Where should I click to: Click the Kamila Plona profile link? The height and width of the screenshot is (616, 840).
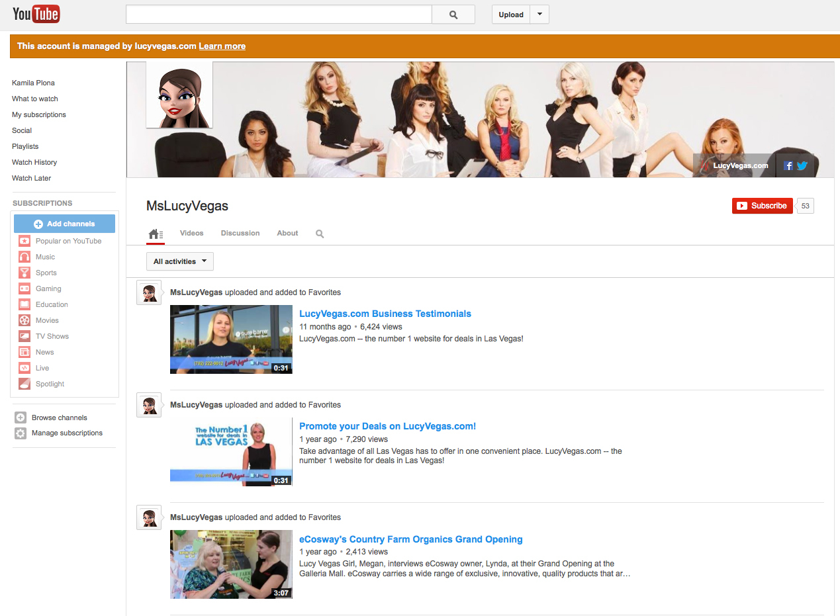click(33, 83)
